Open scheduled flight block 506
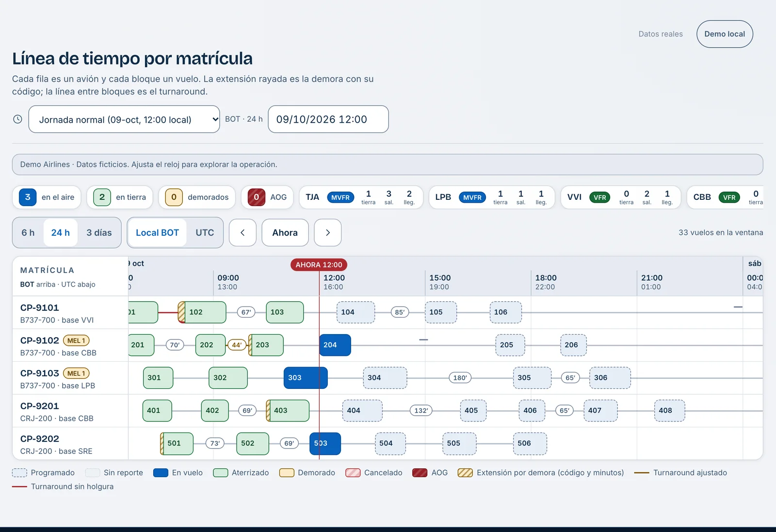The height and width of the screenshot is (532, 776). (x=530, y=443)
